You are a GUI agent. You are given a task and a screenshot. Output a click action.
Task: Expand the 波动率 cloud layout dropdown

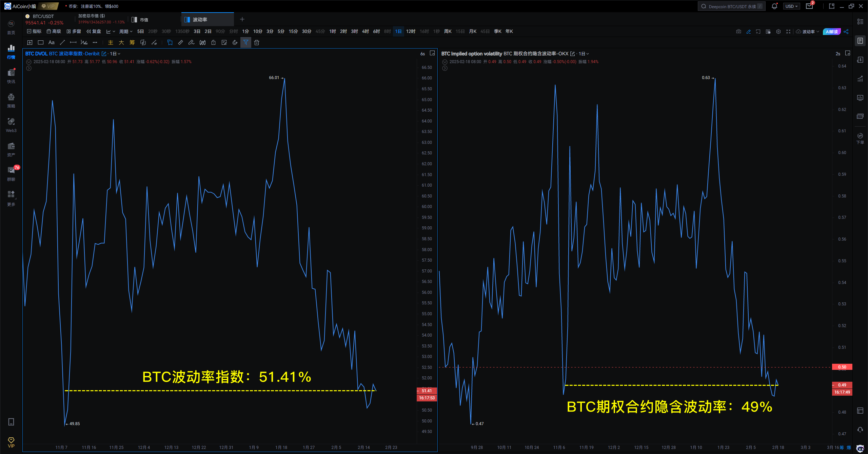808,32
